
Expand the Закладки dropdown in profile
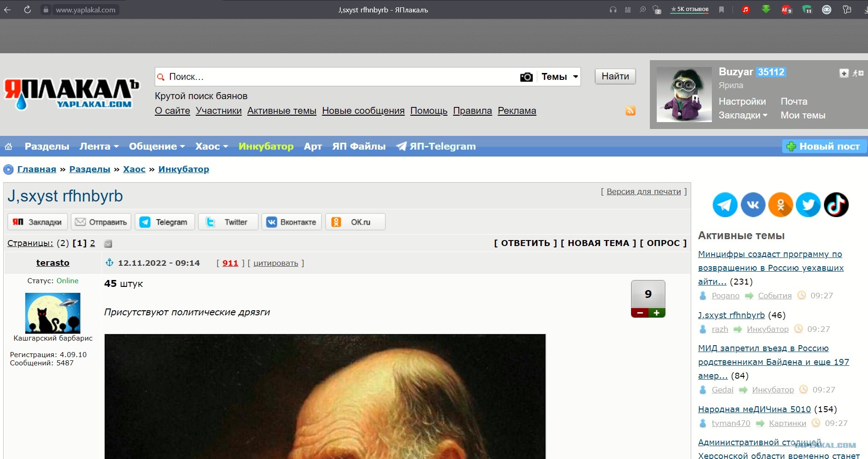[743, 115]
